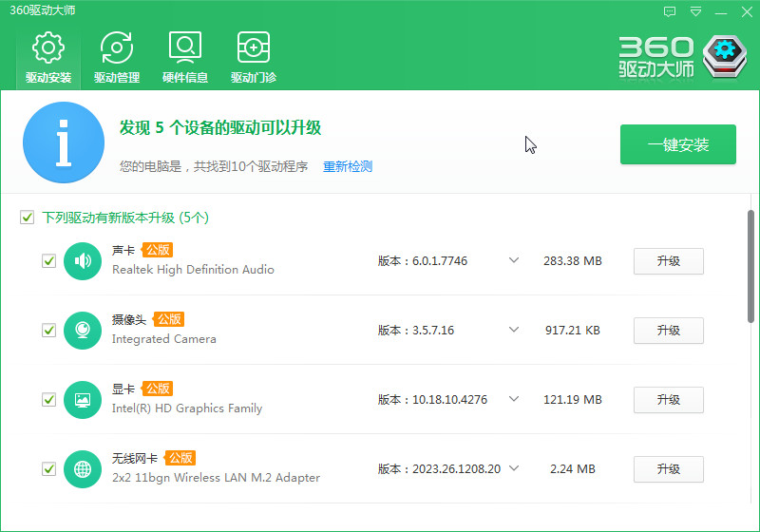Expand version dropdown for 2023.26.1208.20
This screenshot has width=760, height=532.
(x=514, y=468)
